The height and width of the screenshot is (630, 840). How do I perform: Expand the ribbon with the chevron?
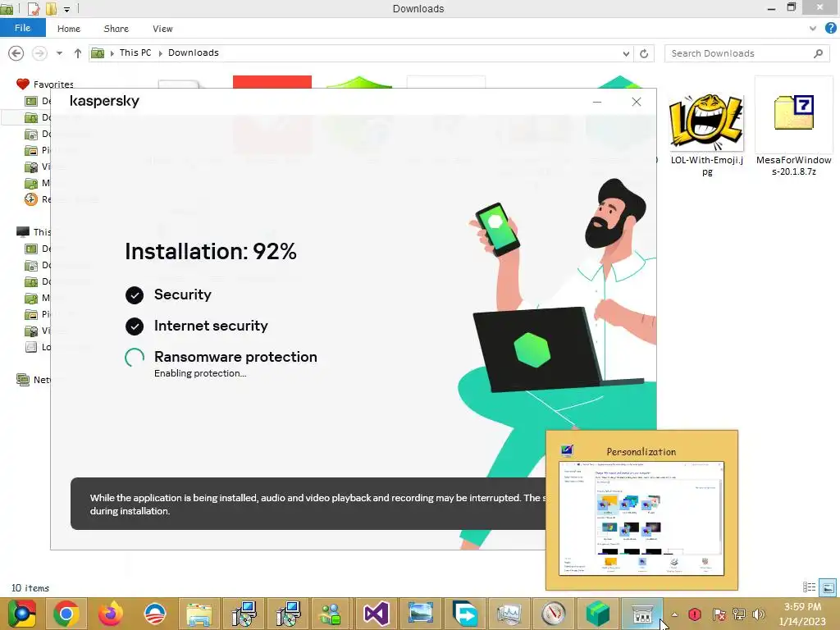pyautogui.click(x=813, y=29)
